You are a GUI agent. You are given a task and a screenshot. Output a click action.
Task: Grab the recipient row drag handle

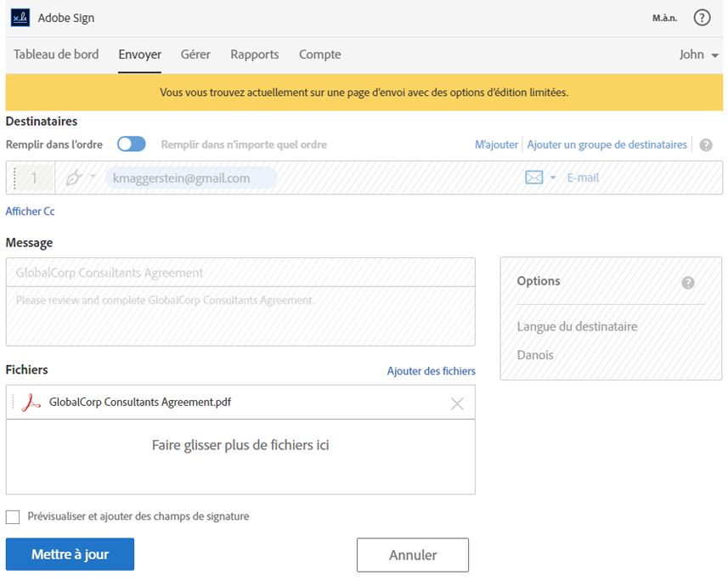pyautogui.click(x=14, y=177)
